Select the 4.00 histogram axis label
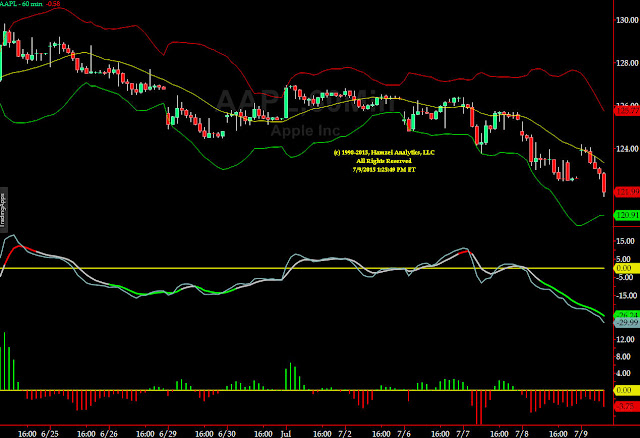Viewport: 640px width, 438px height. point(625,373)
